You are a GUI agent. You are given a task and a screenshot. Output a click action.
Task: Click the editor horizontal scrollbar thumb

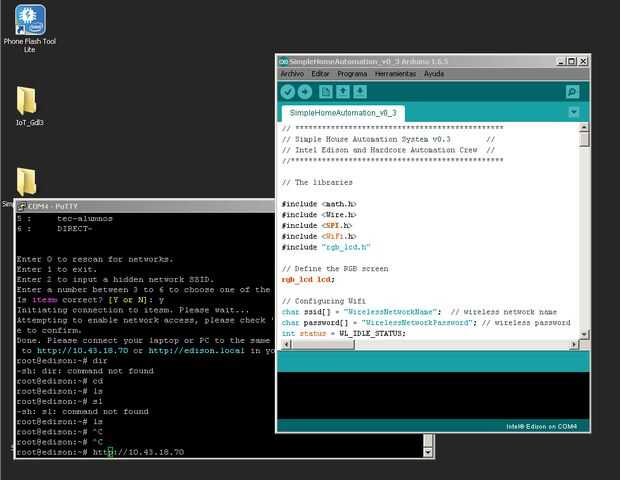click(323, 344)
